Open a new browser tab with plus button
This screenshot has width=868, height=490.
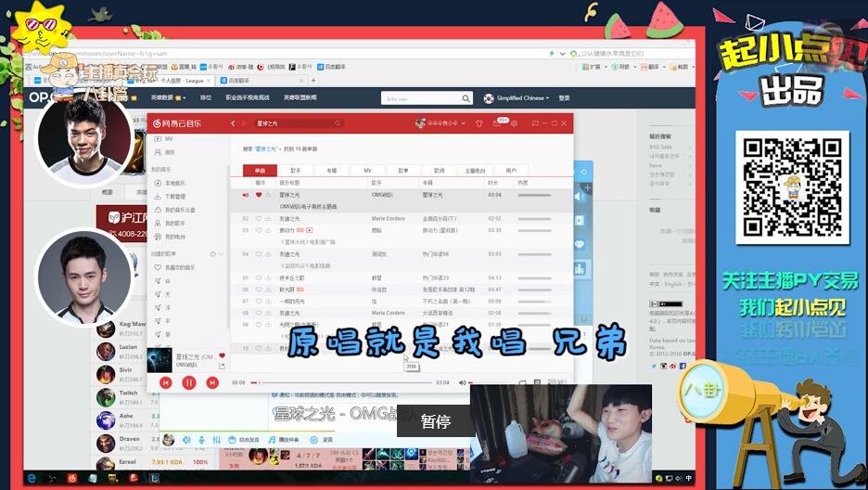coord(313,81)
